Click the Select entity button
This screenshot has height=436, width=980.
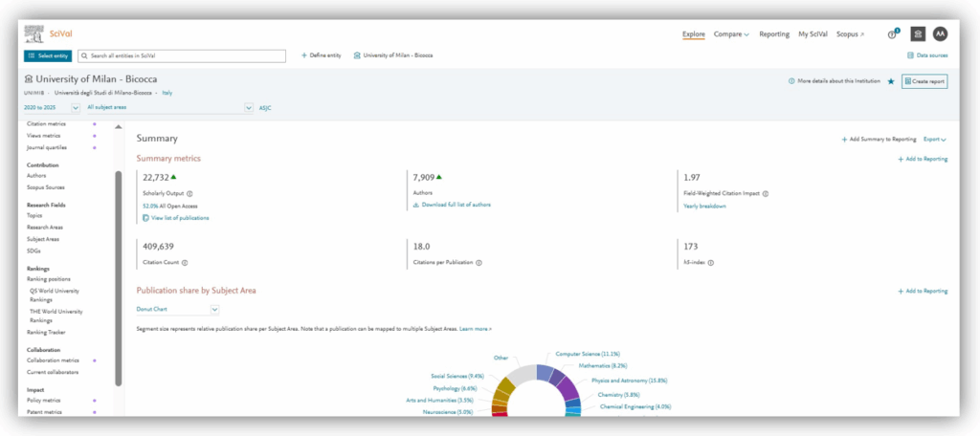coord(48,55)
